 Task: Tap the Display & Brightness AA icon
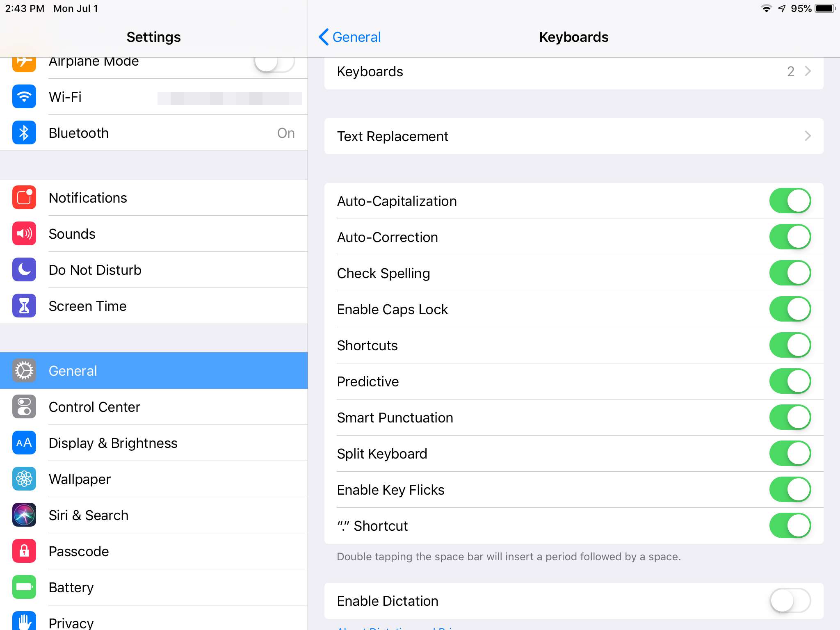pos(24,443)
